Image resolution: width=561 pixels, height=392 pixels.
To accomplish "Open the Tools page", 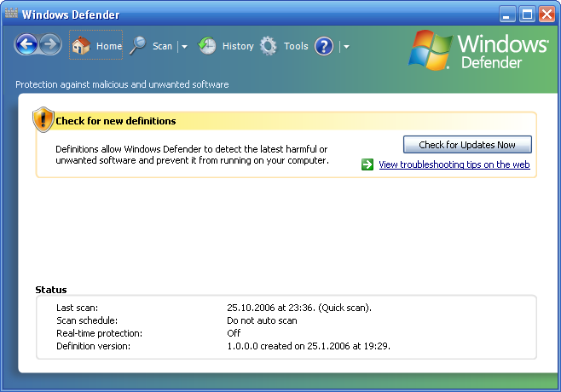I will coord(296,46).
